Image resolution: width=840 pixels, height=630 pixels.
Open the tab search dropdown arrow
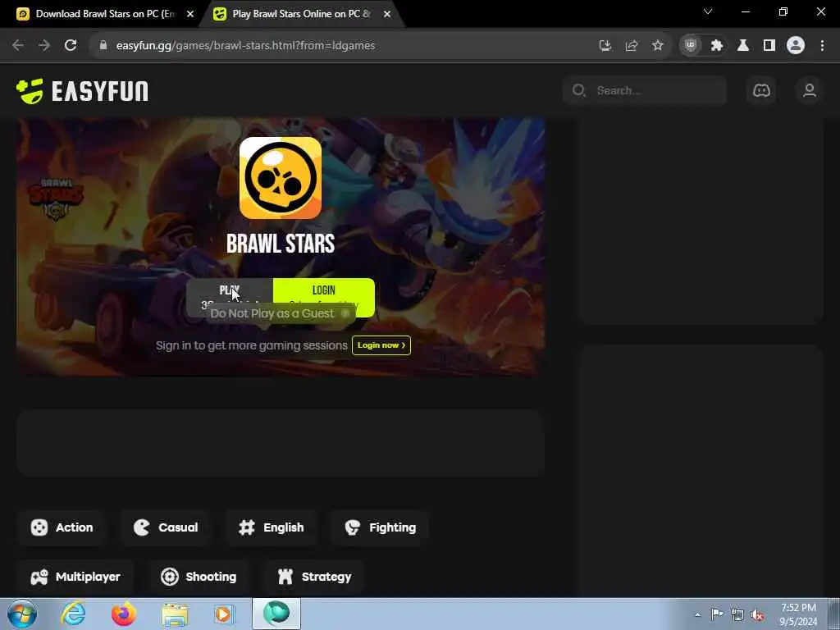[x=708, y=11]
